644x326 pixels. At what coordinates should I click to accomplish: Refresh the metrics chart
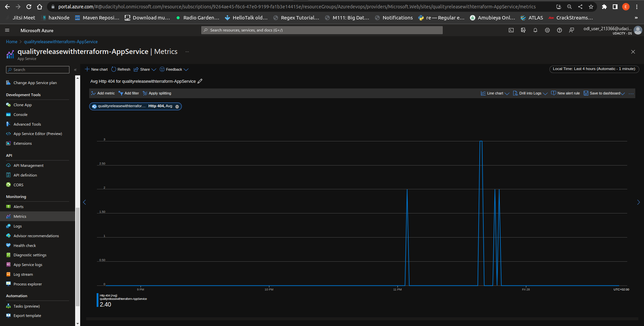121,69
